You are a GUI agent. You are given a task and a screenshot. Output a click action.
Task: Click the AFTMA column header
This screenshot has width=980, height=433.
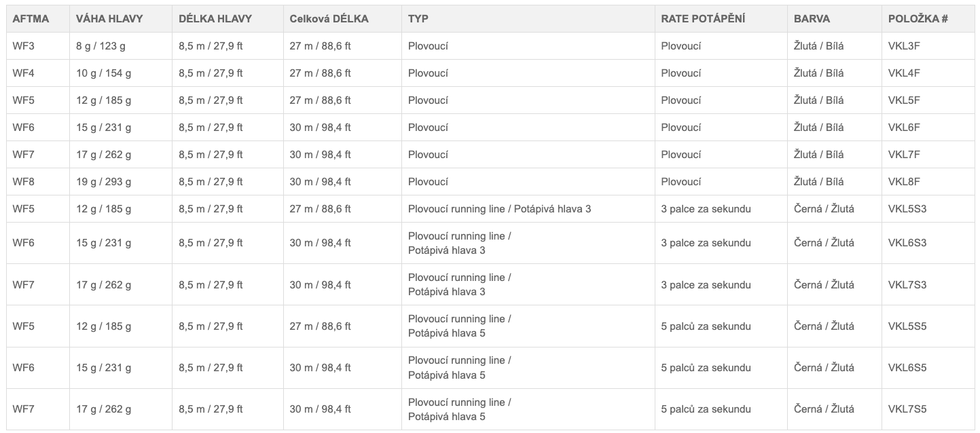point(31,19)
